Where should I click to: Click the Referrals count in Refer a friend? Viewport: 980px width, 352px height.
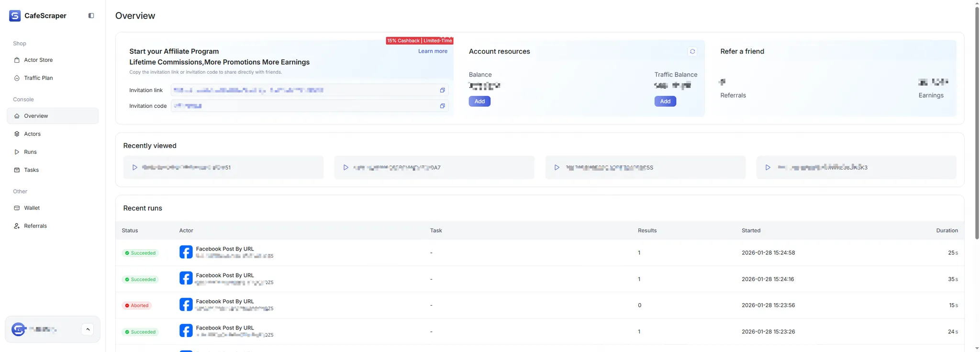coord(722,82)
